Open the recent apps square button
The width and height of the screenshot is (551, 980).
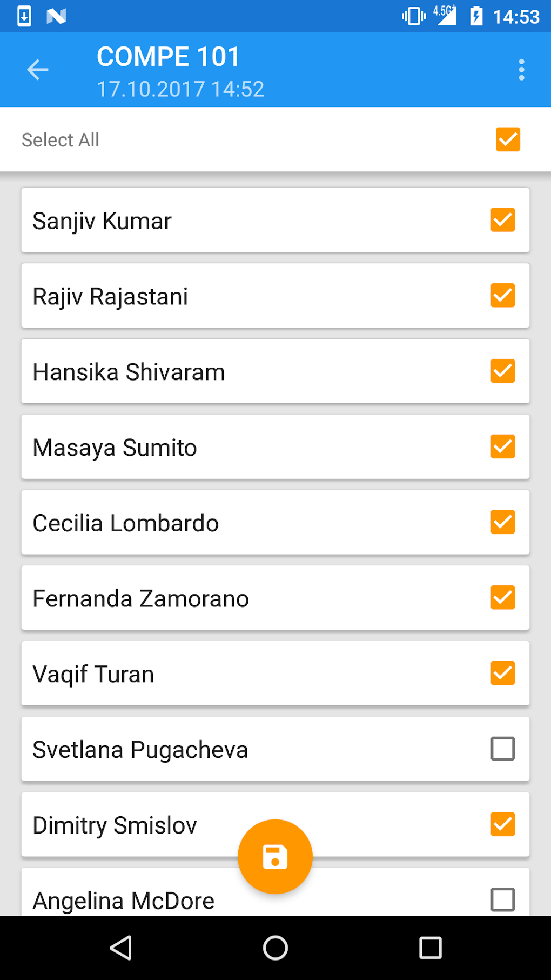[x=430, y=948]
